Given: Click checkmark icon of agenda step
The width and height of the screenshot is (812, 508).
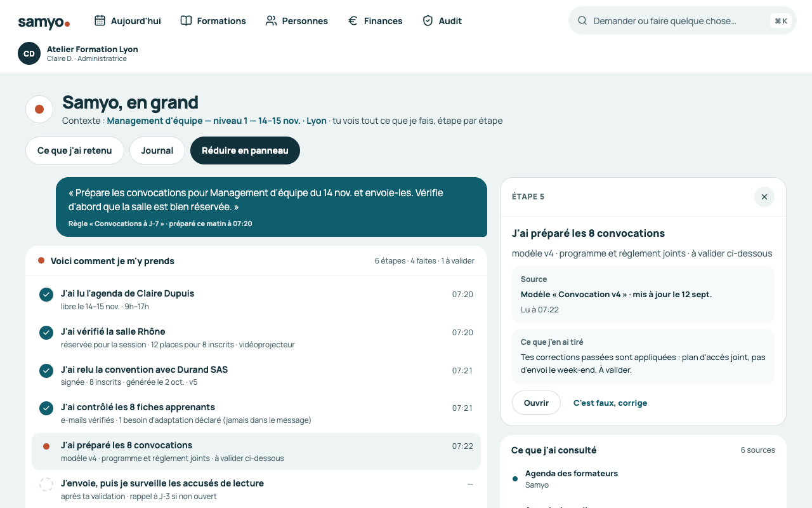Looking at the screenshot, I should [x=46, y=295].
